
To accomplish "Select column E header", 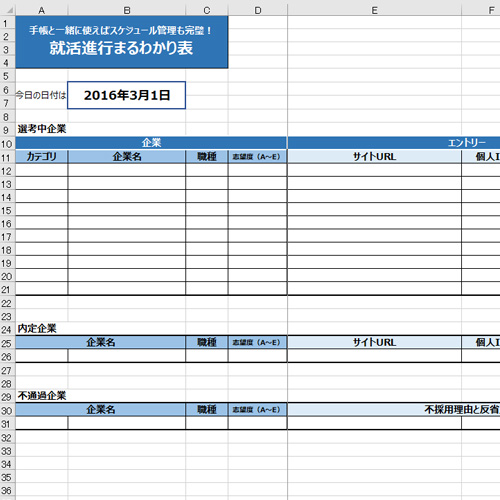I will pos(374,10).
